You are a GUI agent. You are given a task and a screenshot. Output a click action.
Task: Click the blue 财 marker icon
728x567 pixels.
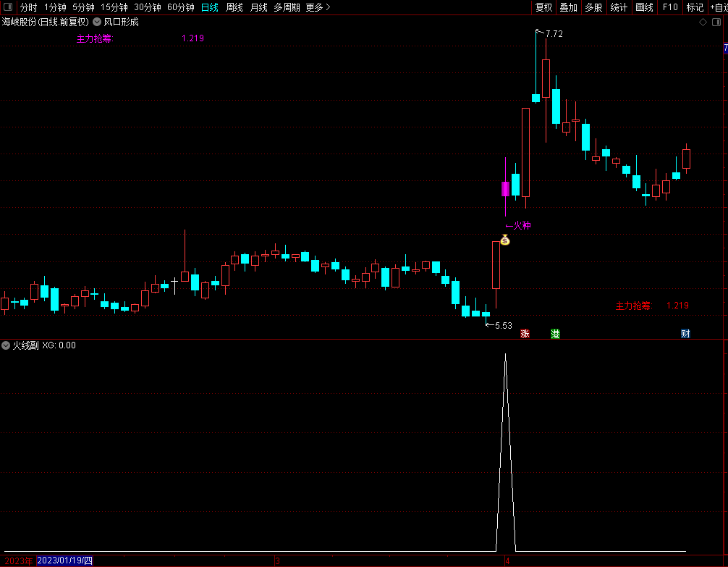[685, 333]
